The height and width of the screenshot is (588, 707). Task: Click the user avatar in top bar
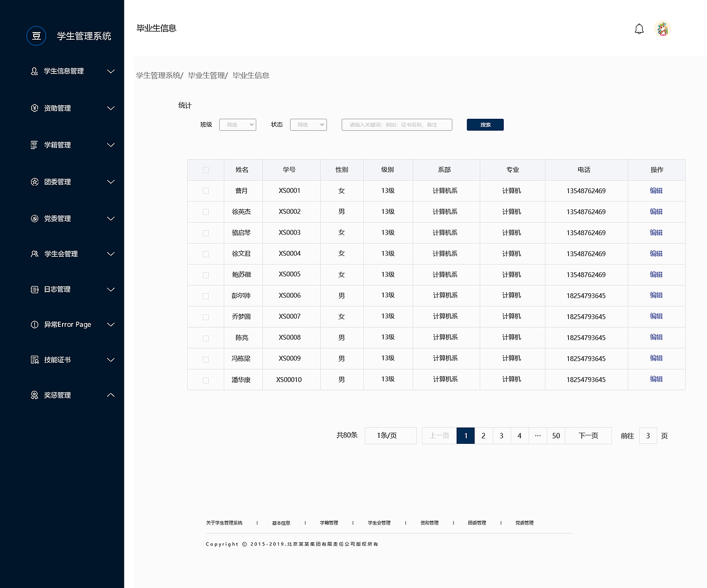click(x=662, y=29)
